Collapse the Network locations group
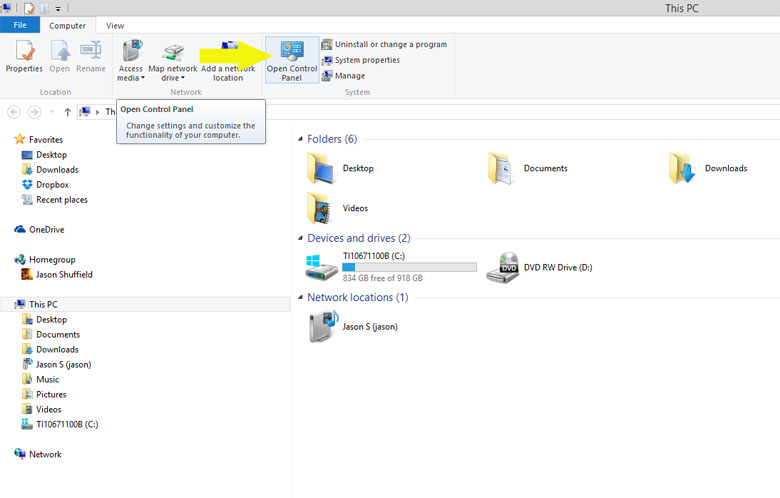This screenshot has width=780, height=498. click(300, 298)
